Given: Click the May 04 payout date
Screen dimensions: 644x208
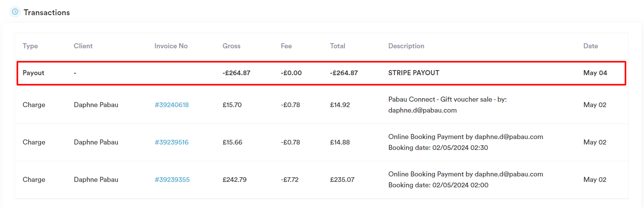Looking at the screenshot, I should 595,73.
